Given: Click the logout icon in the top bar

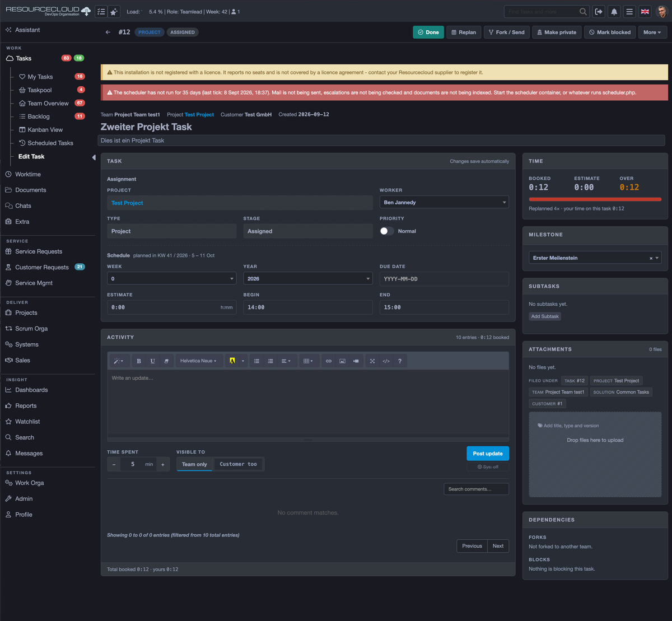Looking at the screenshot, I should (x=599, y=12).
